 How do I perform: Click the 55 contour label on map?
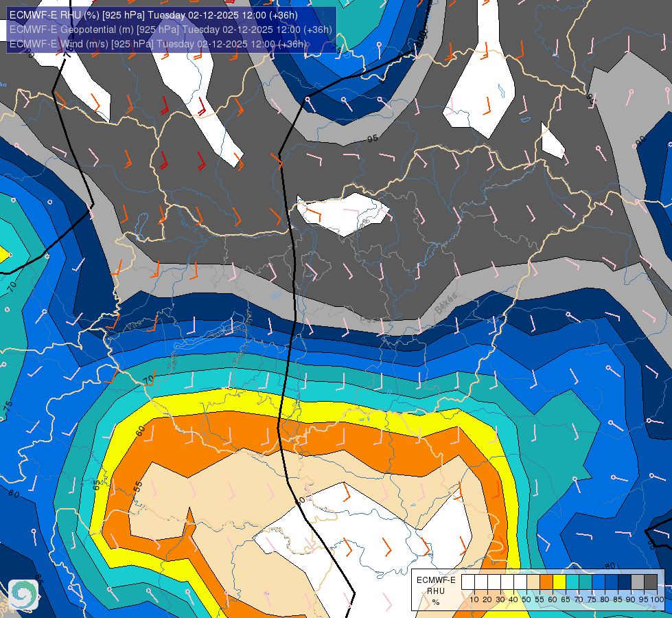click(x=137, y=487)
